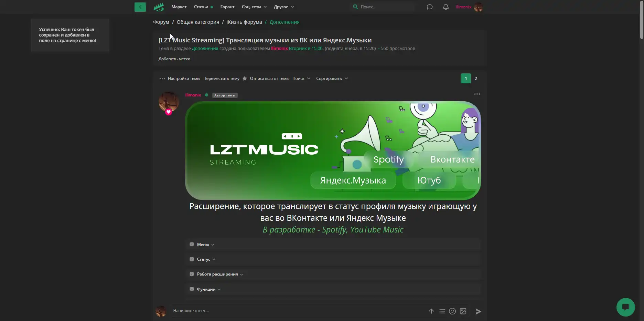Open the messages chat bubble icon

pos(429,7)
